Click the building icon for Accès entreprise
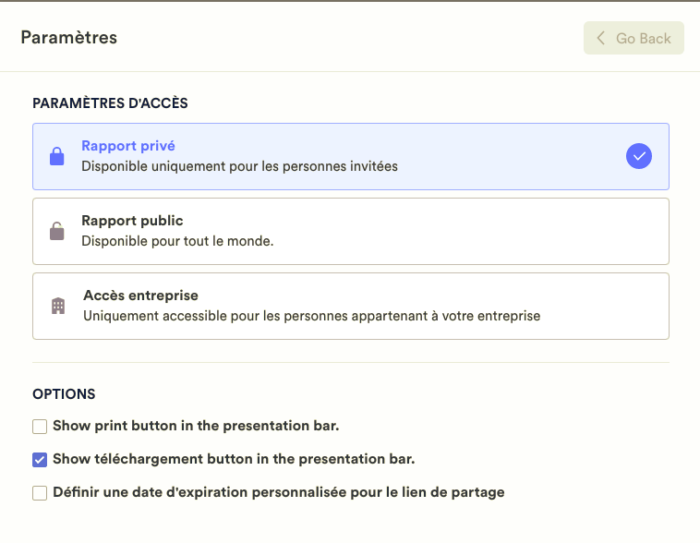Image resolution: width=700 pixels, height=543 pixels. 58,306
